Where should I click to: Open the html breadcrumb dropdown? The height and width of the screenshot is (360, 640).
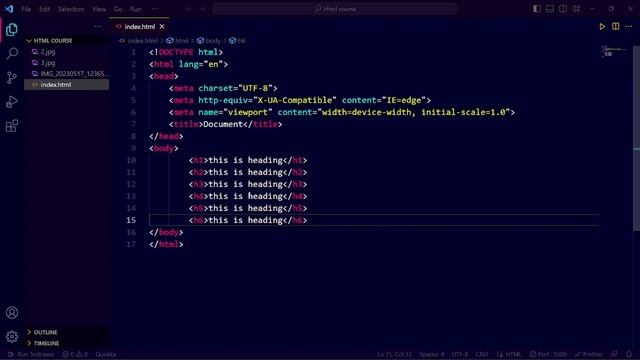pyautogui.click(x=178, y=41)
